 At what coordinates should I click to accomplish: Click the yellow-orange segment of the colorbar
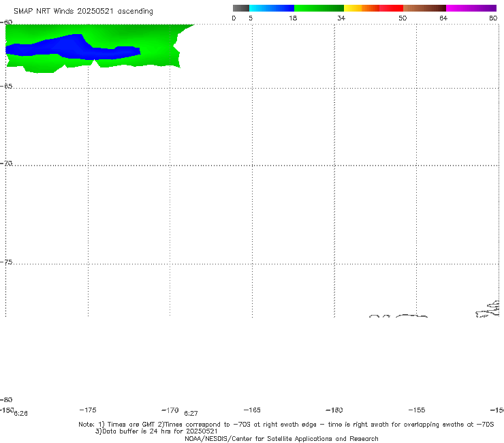pyautogui.click(x=362, y=8)
